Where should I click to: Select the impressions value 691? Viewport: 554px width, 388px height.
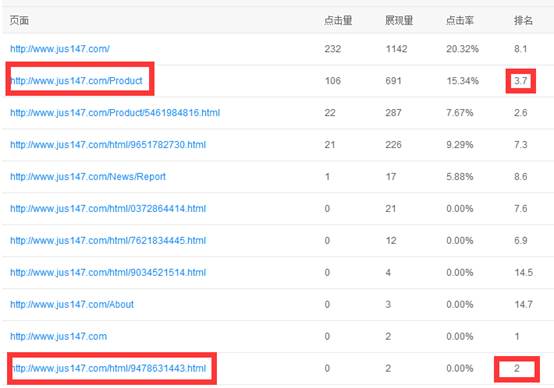[x=394, y=81]
